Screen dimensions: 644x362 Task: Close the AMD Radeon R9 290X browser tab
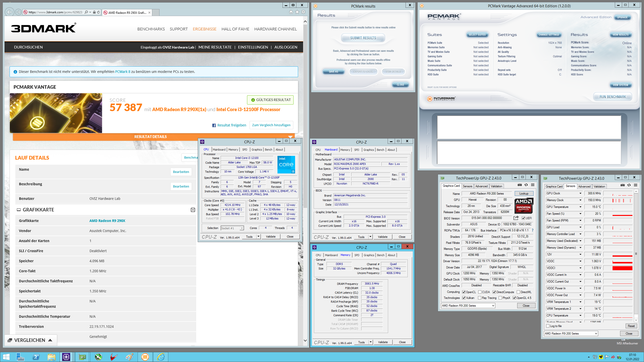coord(149,13)
